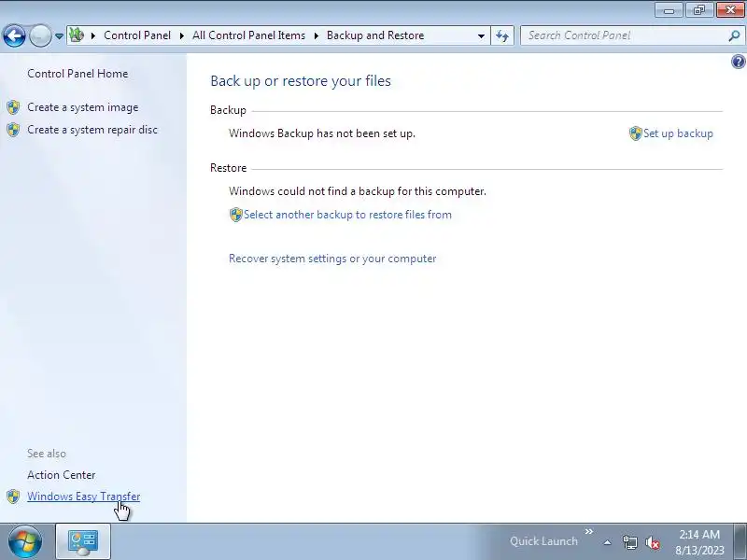The image size is (747, 560).
Task: Open Action Center under See also
Action: 62,475
